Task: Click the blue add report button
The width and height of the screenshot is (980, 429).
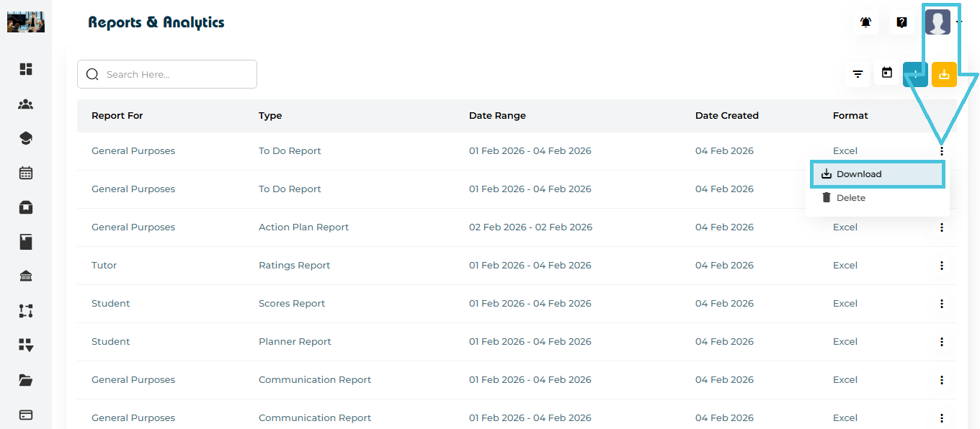Action: (x=915, y=74)
